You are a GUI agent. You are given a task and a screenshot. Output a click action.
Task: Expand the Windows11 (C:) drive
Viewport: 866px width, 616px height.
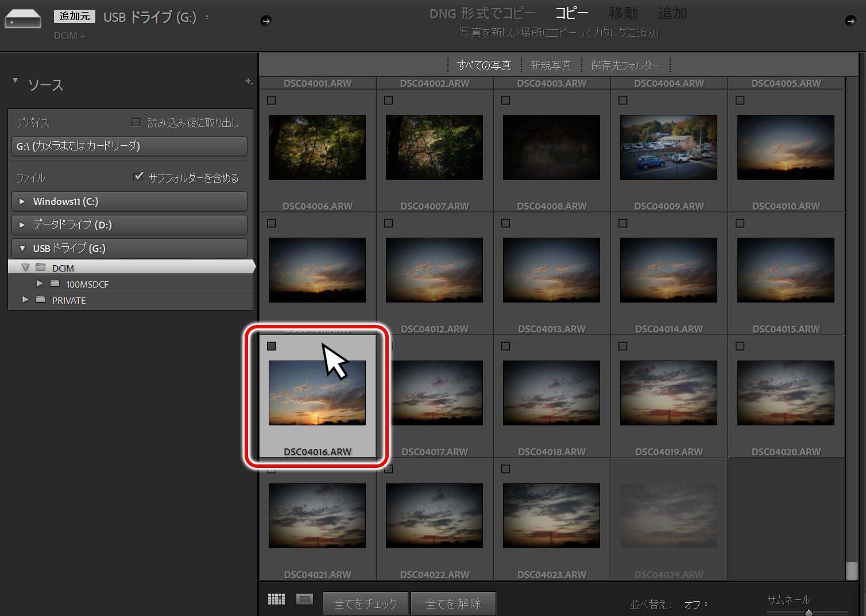click(x=22, y=202)
